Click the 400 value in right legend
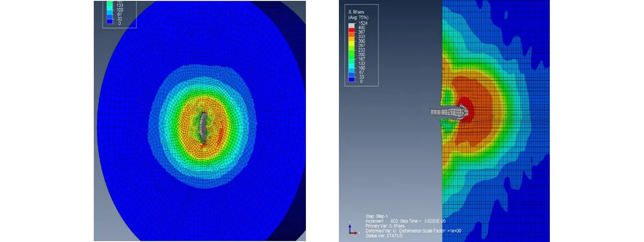The height and width of the screenshot is (242, 644). click(x=362, y=28)
